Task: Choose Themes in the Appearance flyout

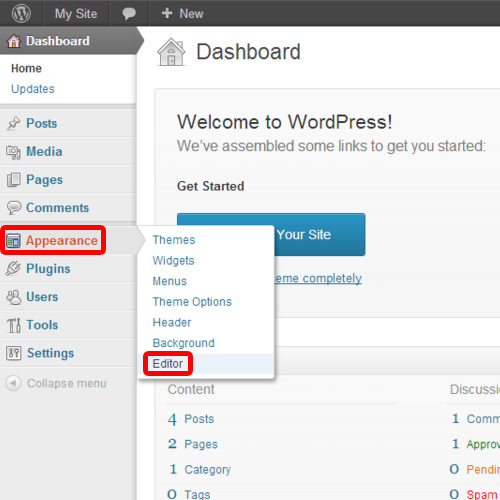Action: pyautogui.click(x=174, y=240)
